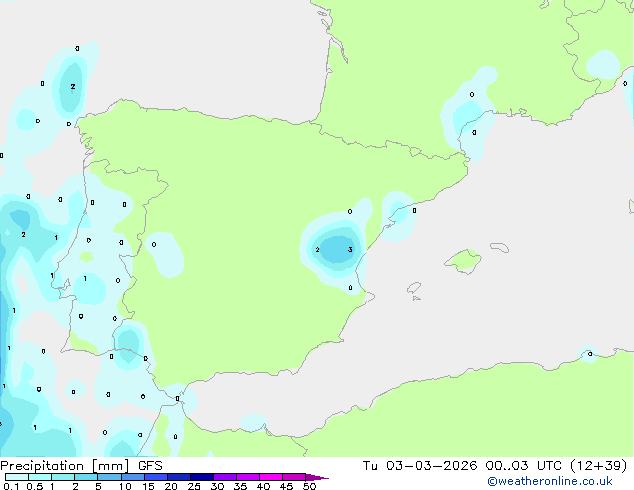Click the 15–20 mm legend color swatch
The width and height of the screenshot is (634, 490).
coord(156,477)
